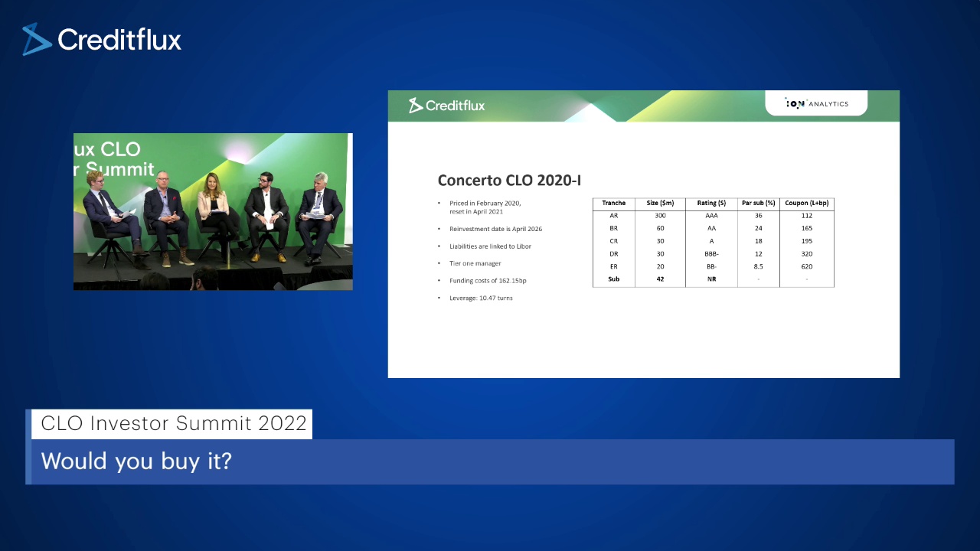Select the Tranche column header
The height and width of the screenshot is (551, 980).
click(614, 204)
